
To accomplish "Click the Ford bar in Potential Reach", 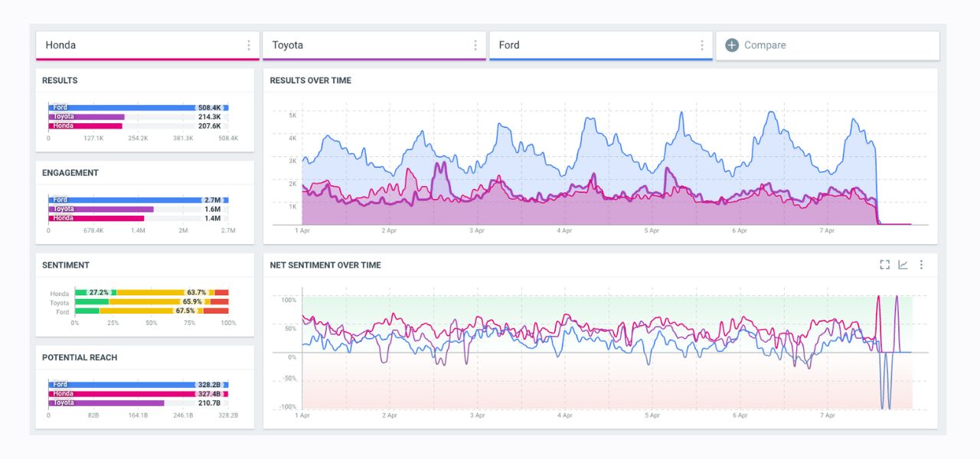I will point(139,385).
